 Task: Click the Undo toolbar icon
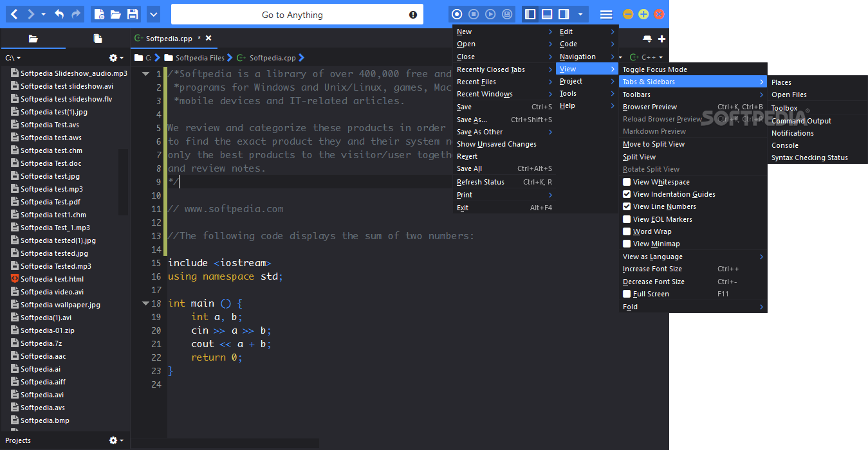[59, 14]
